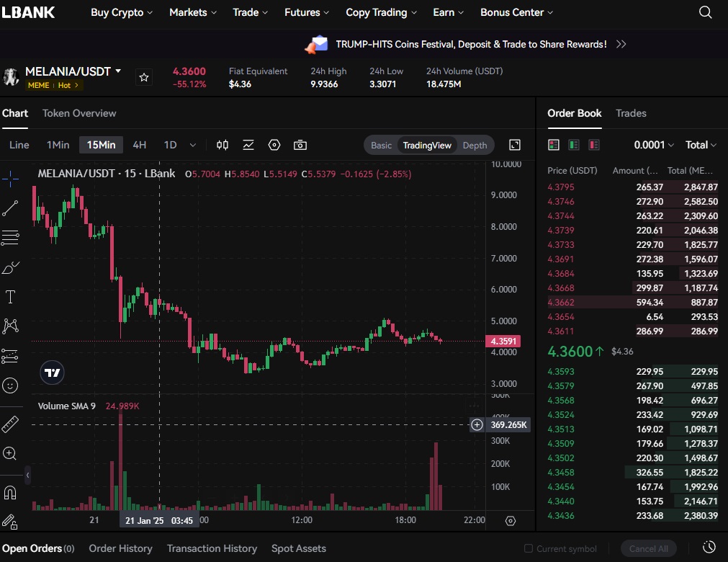Select the horizontal lines Fibonacci tool
728x562 pixels.
pos(10,238)
